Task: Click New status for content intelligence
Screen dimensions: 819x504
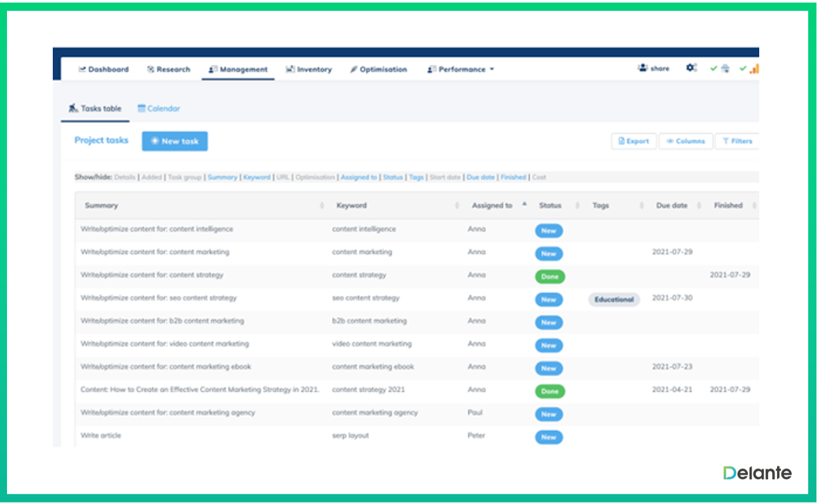Action: (x=549, y=231)
